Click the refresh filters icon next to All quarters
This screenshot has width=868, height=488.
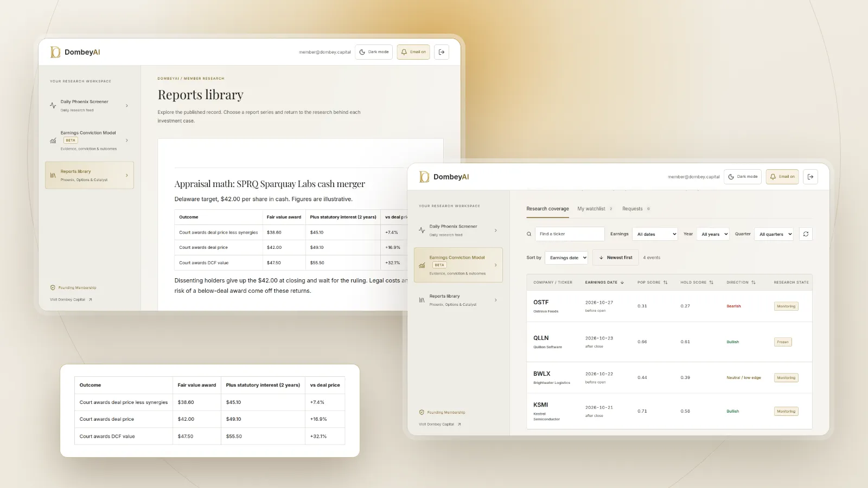pos(806,234)
